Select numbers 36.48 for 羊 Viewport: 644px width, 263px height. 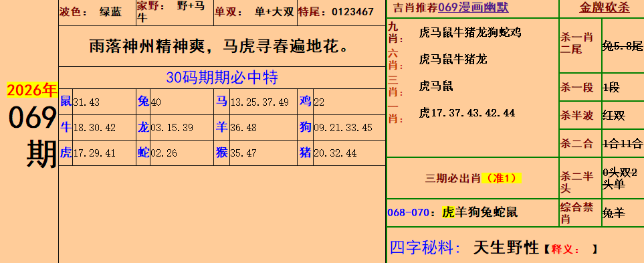pyautogui.click(x=243, y=128)
